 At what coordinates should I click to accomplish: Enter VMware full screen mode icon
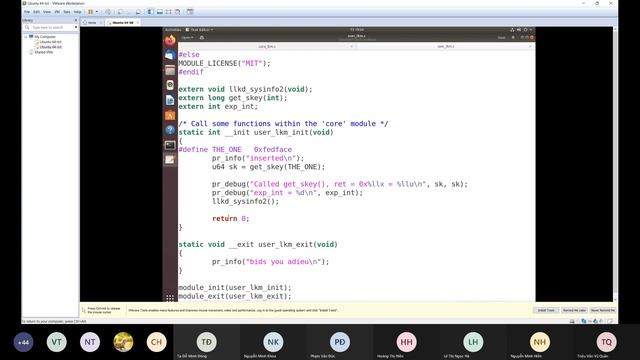tap(169, 12)
